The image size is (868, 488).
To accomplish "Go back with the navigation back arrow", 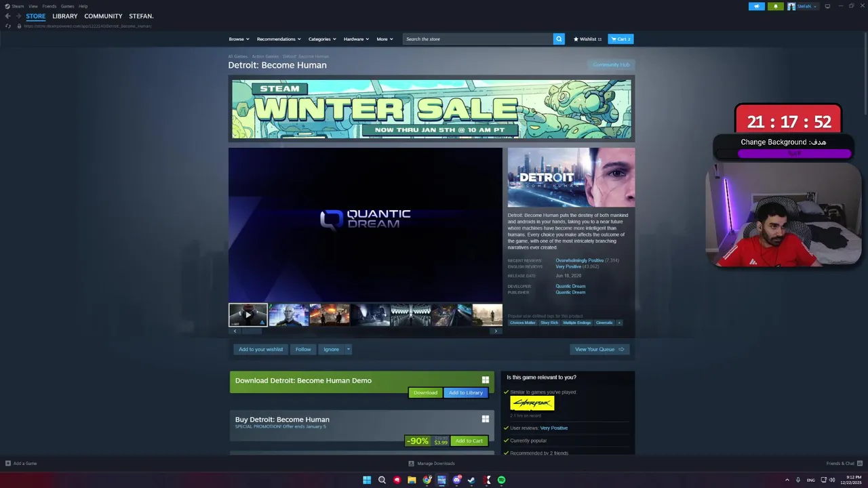I will click(7, 16).
